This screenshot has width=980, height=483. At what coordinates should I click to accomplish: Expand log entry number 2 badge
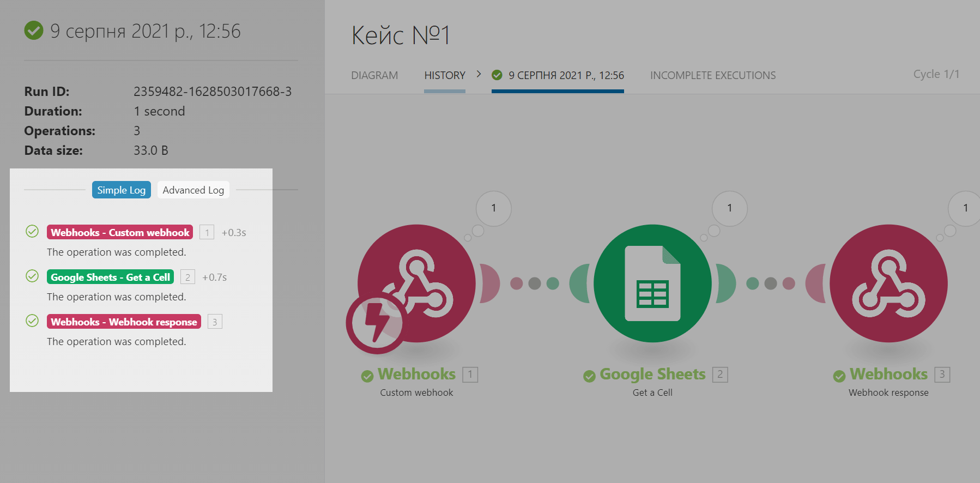coord(187,277)
